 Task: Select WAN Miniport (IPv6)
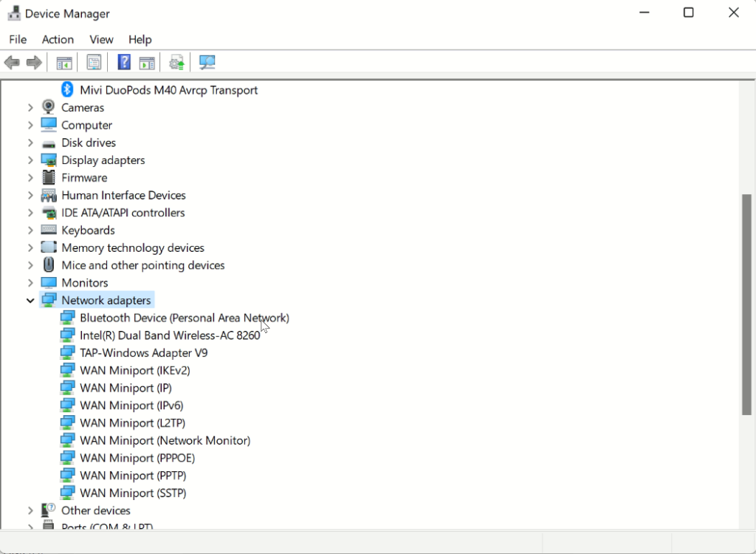pos(131,406)
